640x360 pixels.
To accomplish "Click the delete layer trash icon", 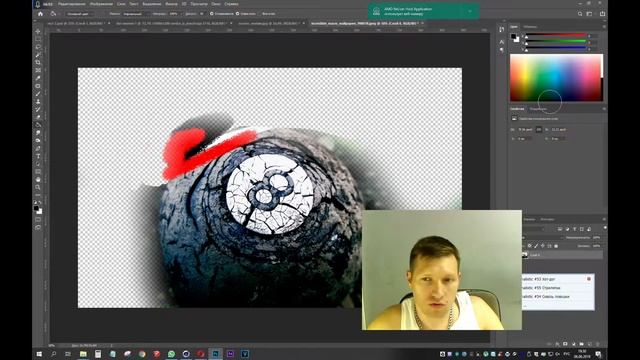I will (598, 344).
